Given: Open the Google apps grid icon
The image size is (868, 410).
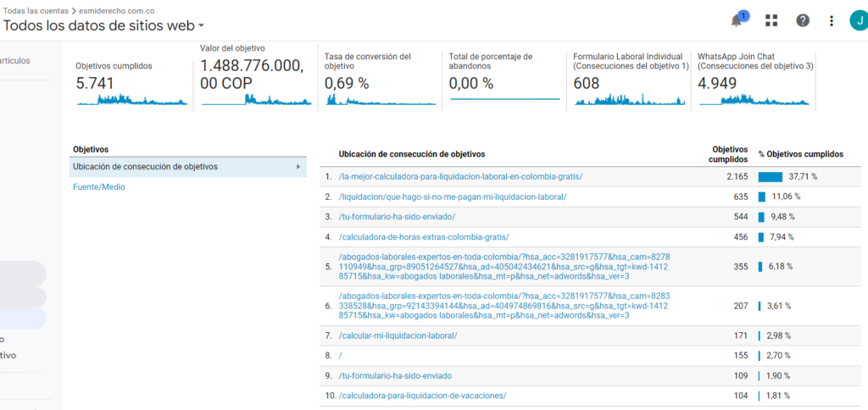Looking at the screenshot, I should click(x=771, y=20).
